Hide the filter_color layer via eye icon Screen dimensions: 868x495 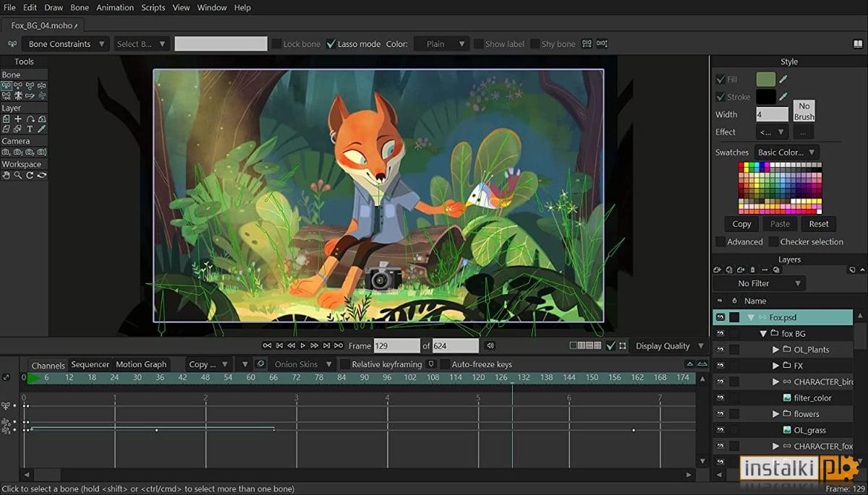pyautogui.click(x=720, y=398)
